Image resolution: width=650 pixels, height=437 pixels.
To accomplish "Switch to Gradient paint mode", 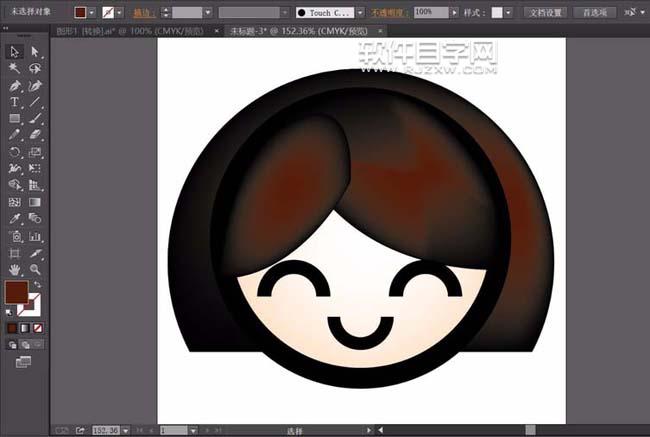I will tap(25, 327).
